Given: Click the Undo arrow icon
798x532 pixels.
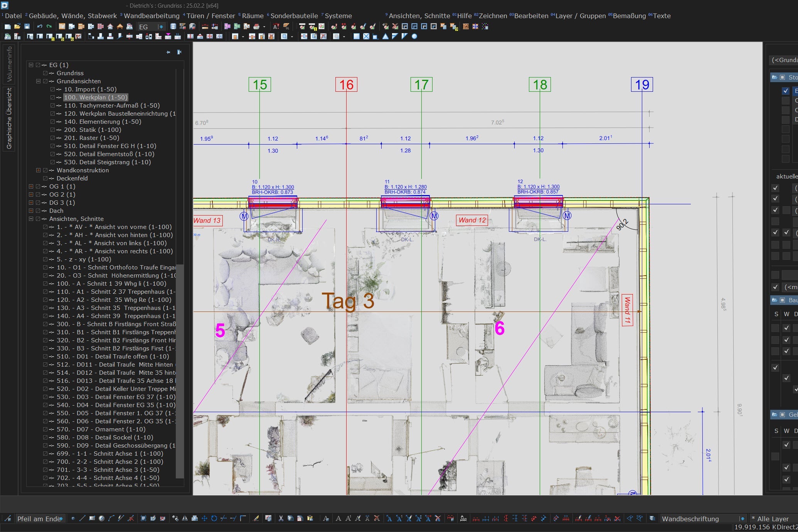Looking at the screenshot, I should tap(40, 27).
